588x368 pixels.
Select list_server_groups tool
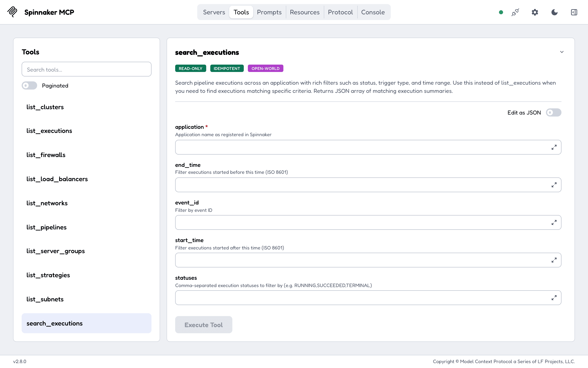point(87,251)
